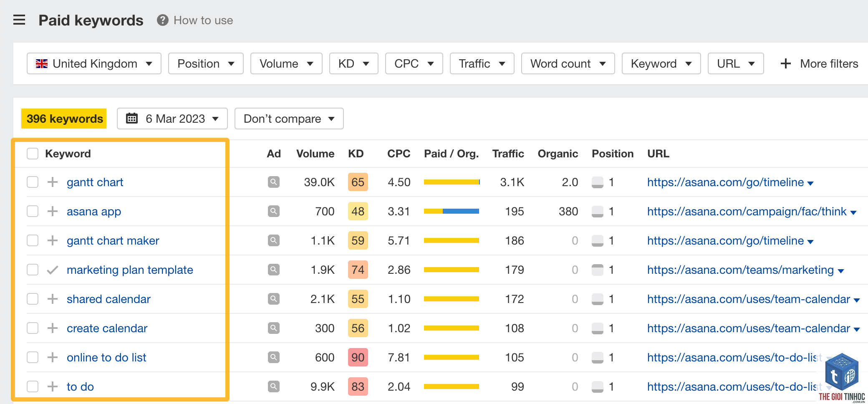Viewport: 868px width, 404px height.
Task: Click the KD 90 badge for online to do list
Action: (358, 357)
